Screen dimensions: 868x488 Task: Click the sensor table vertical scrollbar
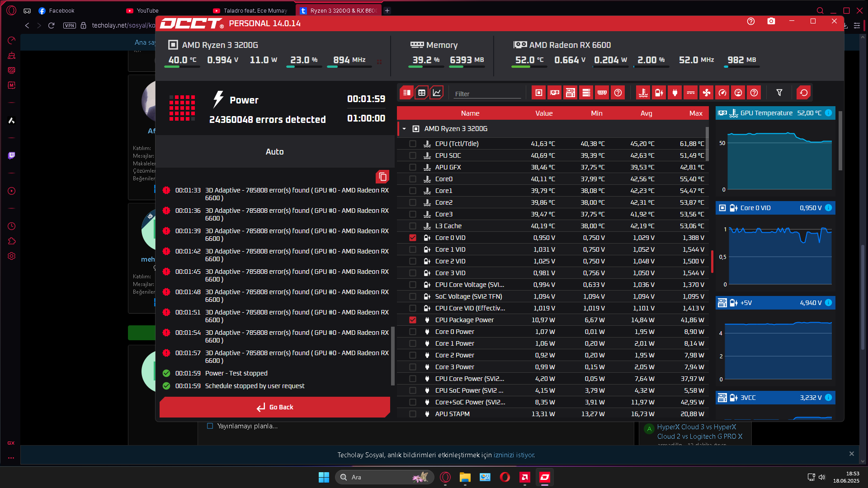pyautogui.click(x=707, y=145)
